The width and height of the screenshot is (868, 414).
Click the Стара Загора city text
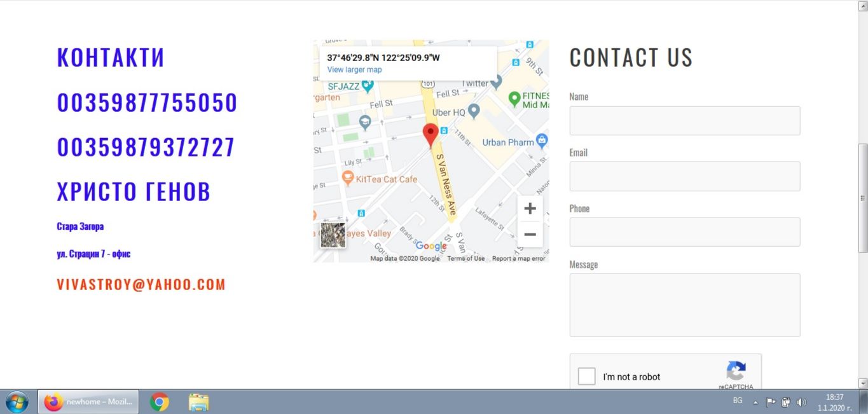[x=80, y=226]
